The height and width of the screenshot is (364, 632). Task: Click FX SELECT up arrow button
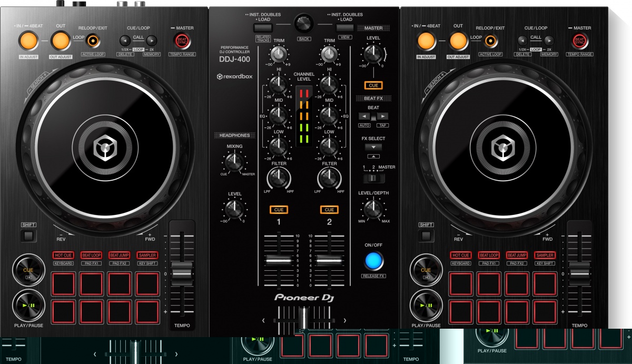[x=373, y=156]
